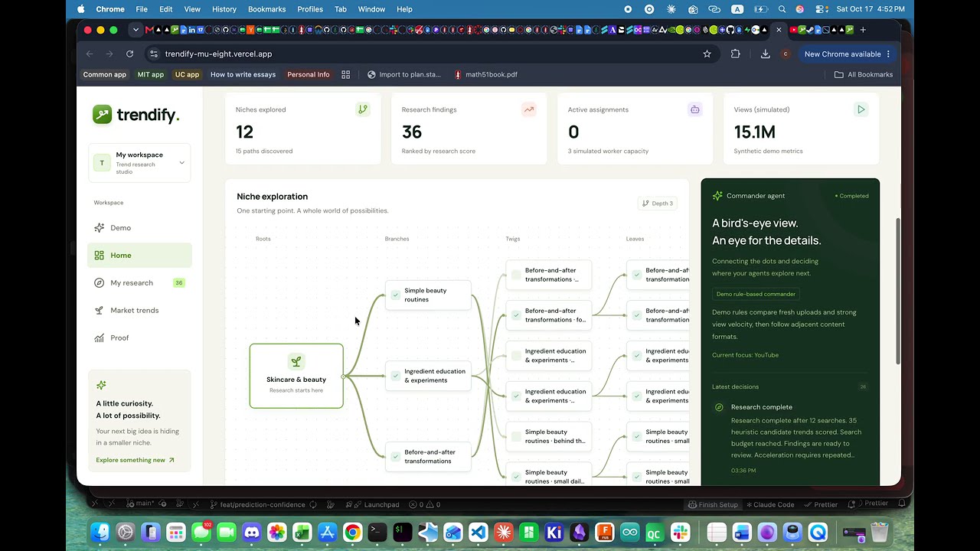Toggle the Ingredient education & experiments branch checkbox
The height and width of the screenshot is (551, 980).
(396, 376)
